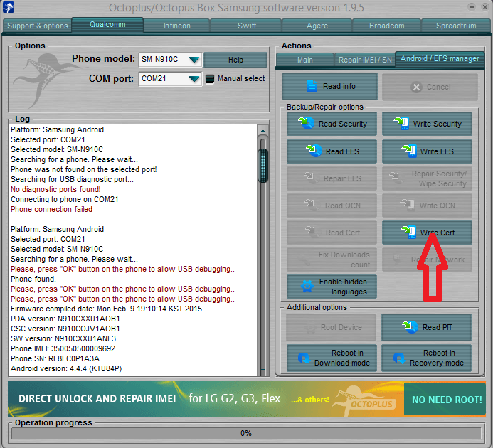Click log line 'Android version: 4.4.4 (KTU84P)'

click(x=66, y=368)
